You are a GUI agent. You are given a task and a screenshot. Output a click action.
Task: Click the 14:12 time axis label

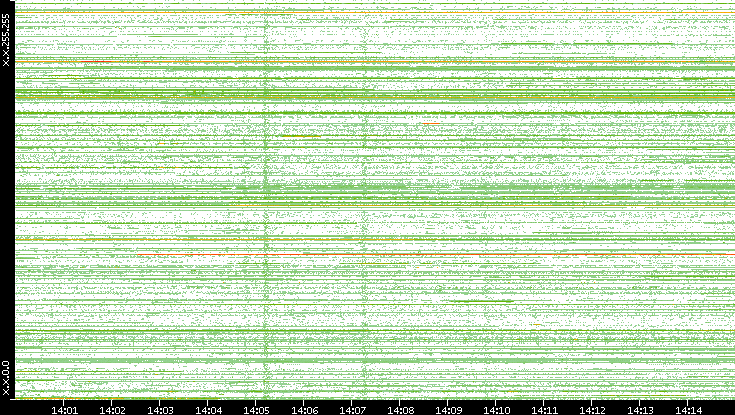click(x=592, y=410)
